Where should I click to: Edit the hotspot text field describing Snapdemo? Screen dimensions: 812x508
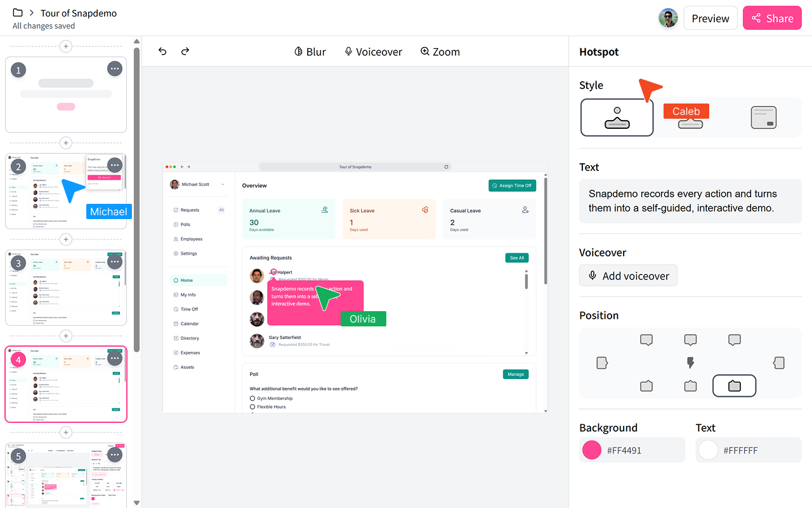pos(690,201)
